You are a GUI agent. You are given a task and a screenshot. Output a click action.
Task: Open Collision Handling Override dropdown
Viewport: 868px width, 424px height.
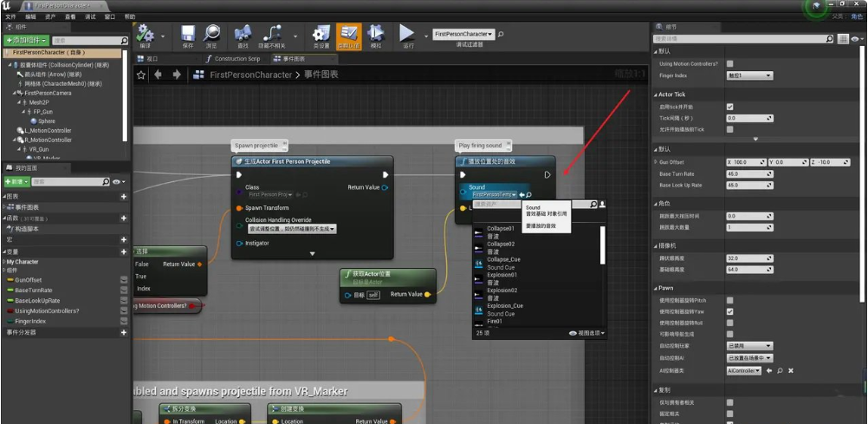click(x=292, y=228)
